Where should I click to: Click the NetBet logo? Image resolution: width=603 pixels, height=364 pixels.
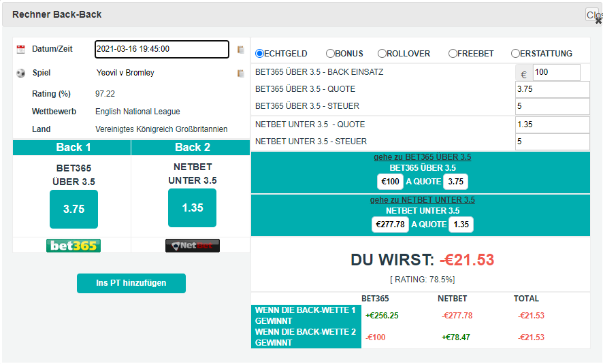point(192,246)
